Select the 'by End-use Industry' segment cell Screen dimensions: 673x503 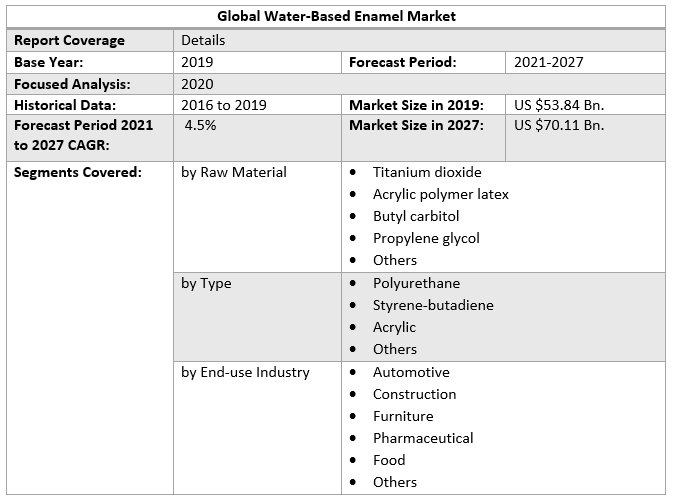[x=245, y=372]
